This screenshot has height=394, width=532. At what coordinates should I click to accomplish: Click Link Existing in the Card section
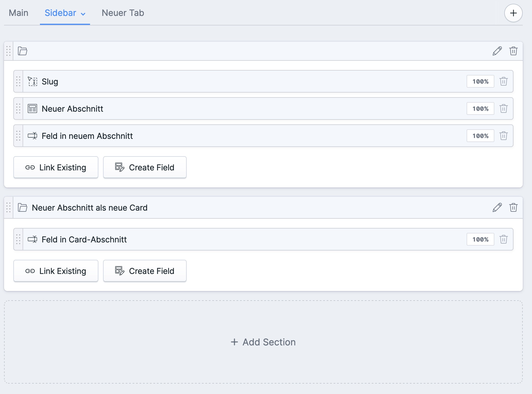pyautogui.click(x=56, y=271)
